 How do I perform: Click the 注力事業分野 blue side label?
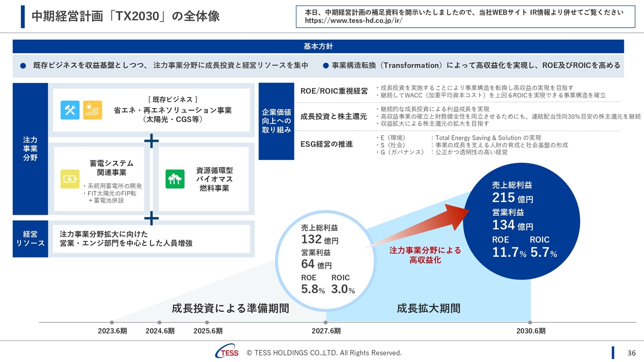30,149
